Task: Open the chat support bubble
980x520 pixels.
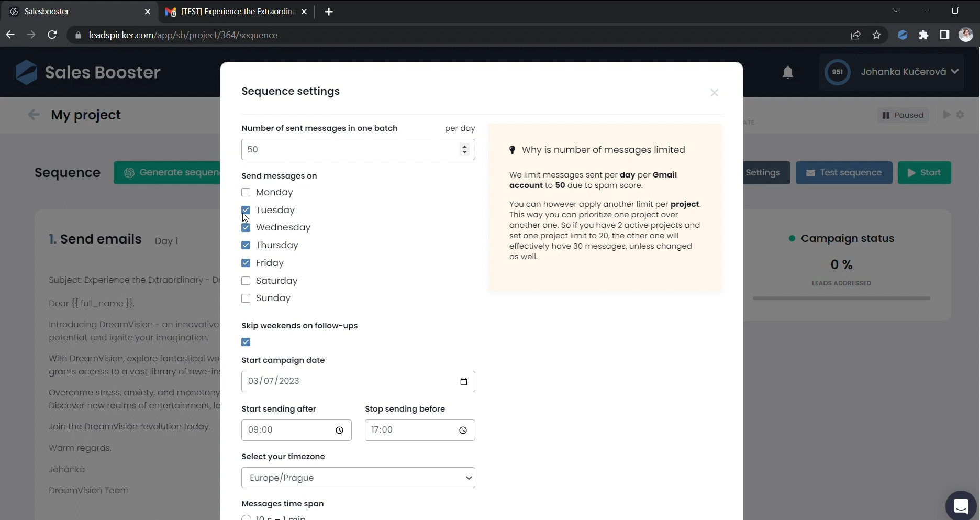Action: tap(961, 506)
